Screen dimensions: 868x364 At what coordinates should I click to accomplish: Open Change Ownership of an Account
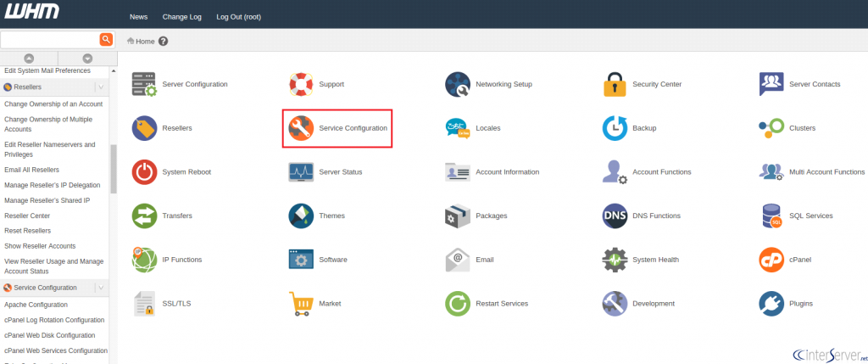click(53, 104)
